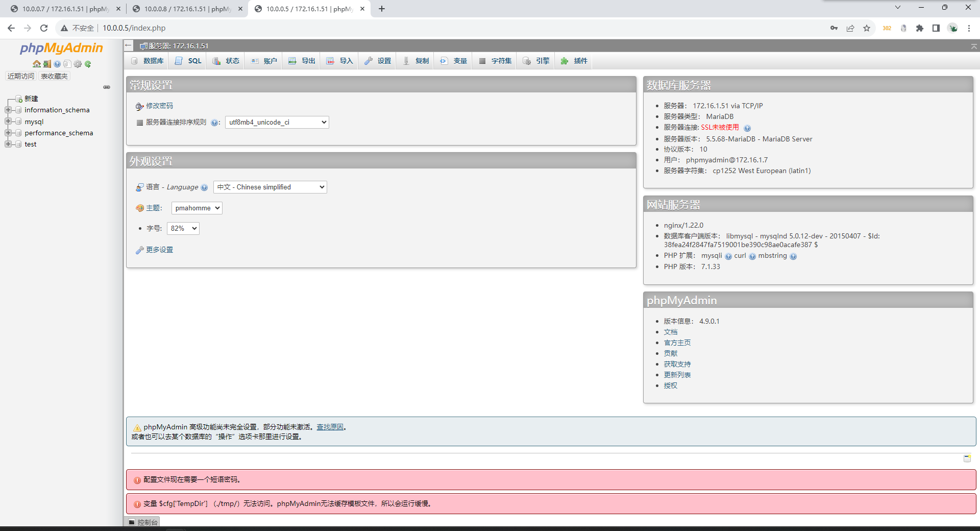Switch to the 账户 tab
The height and width of the screenshot is (531, 980).
[x=264, y=61]
